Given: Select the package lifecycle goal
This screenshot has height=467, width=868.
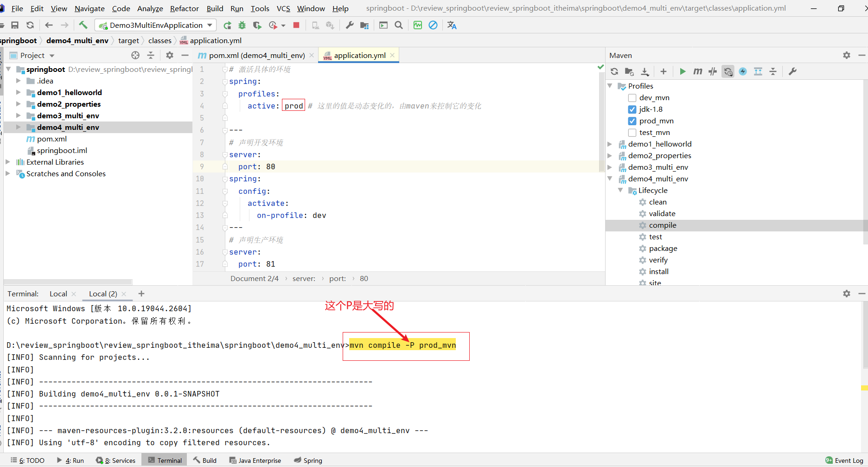Looking at the screenshot, I should coord(663,249).
